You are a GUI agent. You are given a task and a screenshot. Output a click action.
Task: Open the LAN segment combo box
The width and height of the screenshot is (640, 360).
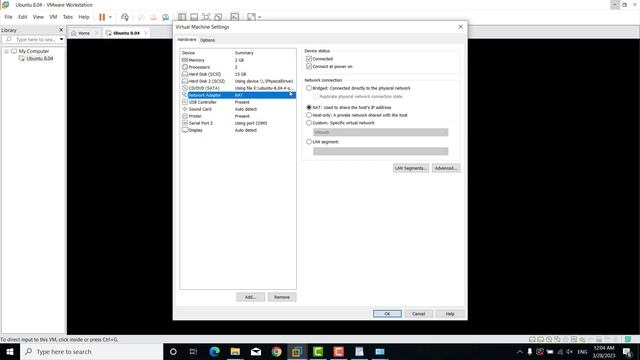click(380, 151)
